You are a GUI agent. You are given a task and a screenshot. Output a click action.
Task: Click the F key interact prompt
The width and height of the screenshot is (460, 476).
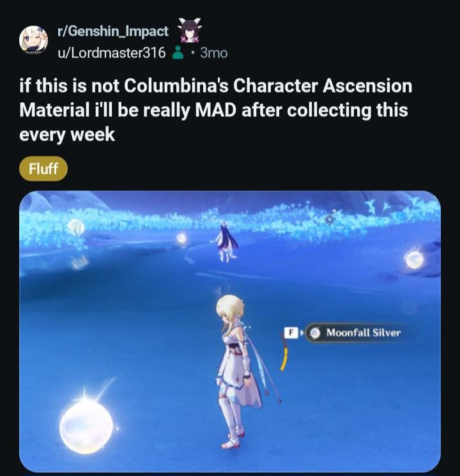click(291, 333)
